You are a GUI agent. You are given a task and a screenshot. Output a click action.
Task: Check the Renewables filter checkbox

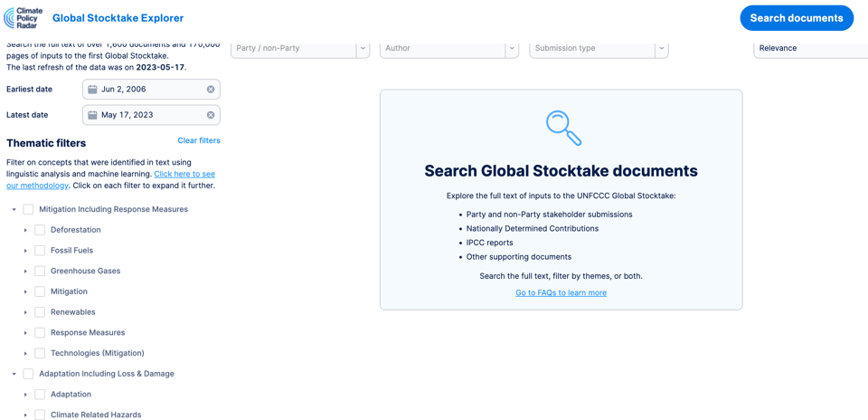coord(40,312)
